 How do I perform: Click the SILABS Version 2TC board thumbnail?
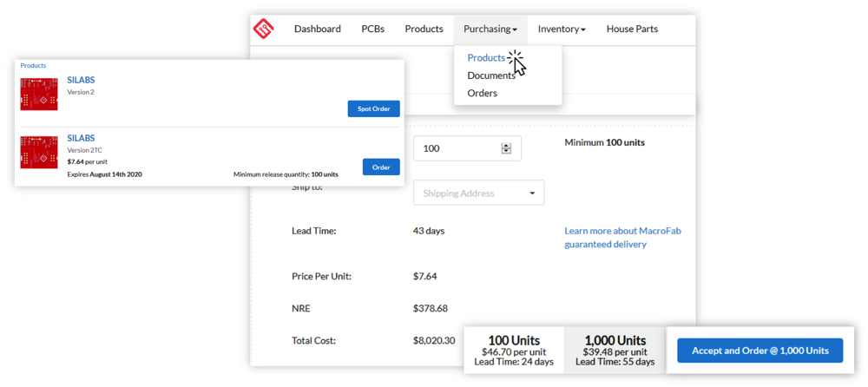pyautogui.click(x=39, y=152)
